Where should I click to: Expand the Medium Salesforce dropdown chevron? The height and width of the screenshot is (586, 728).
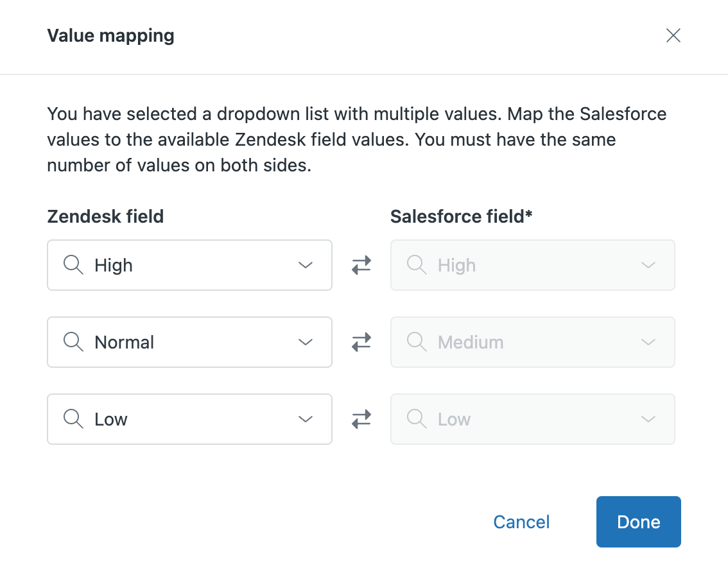click(x=648, y=341)
